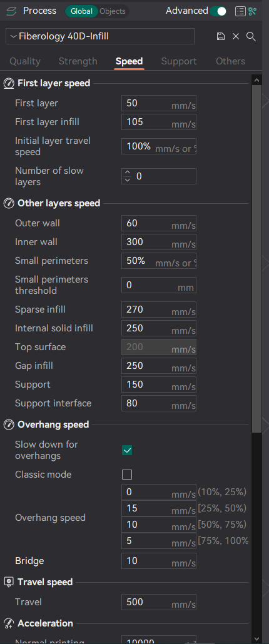This screenshot has height=644, width=269.
Task: Switch to the Support tab
Action: (179, 61)
